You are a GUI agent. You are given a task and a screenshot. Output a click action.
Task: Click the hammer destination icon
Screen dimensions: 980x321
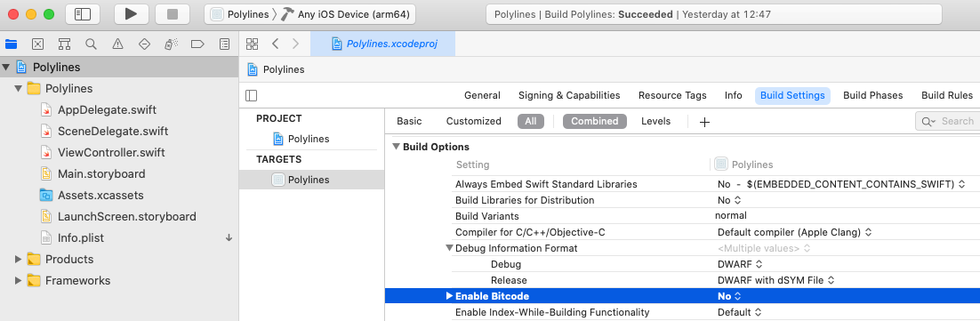pos(287,13)
